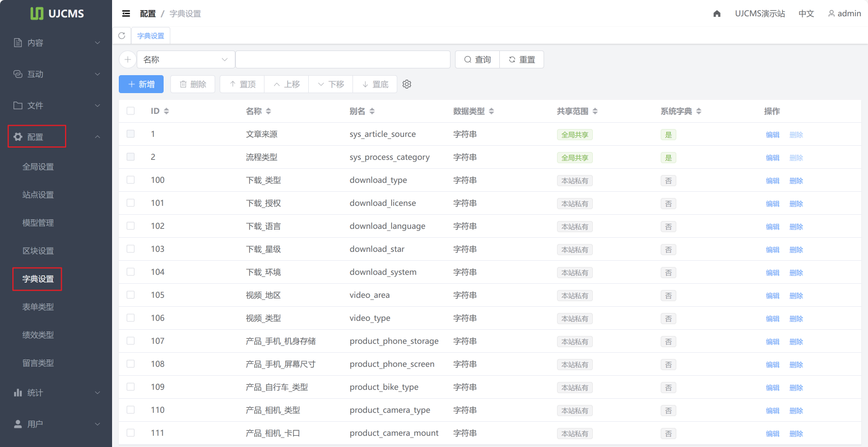
Task: Click 用户 person icon in sidebar
Action: (x=18, y=424)
